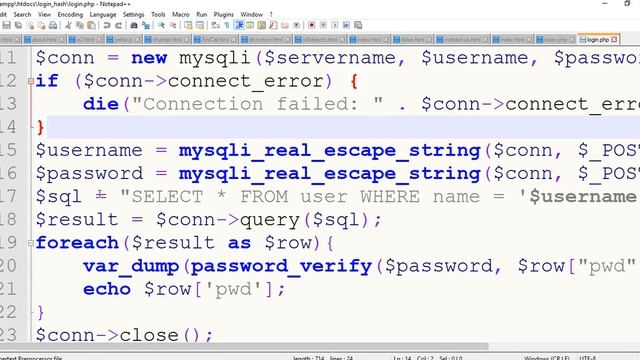The height and width of the screenshot is (360, 640).
Task: Toggle synchronized horizontal scrolling icon
Action: coord(200,25)
